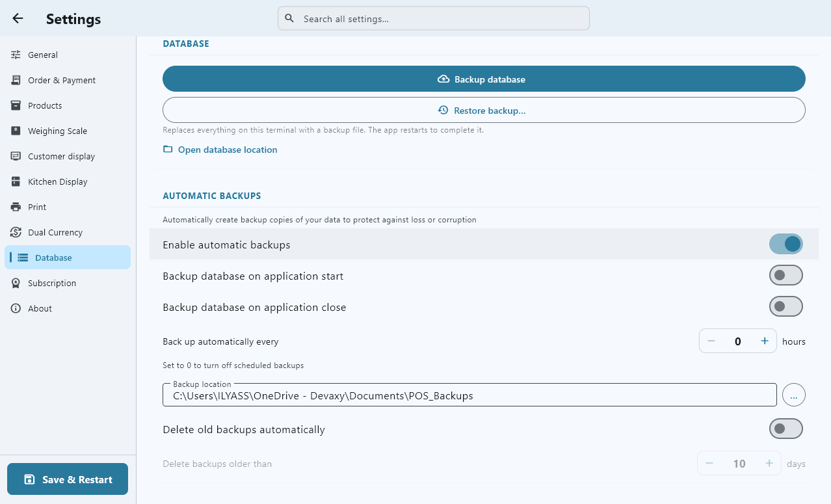Click minus on delete backups older than days
831x504 pixels.
point(709,464)
